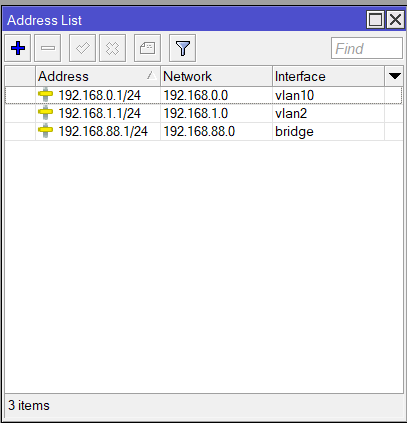Image resolution: width=407 pixels, height=423 pixels.
Task: Click the yellow address icon beside 192.168.88.1/24
Action: [x=45, y=131]
